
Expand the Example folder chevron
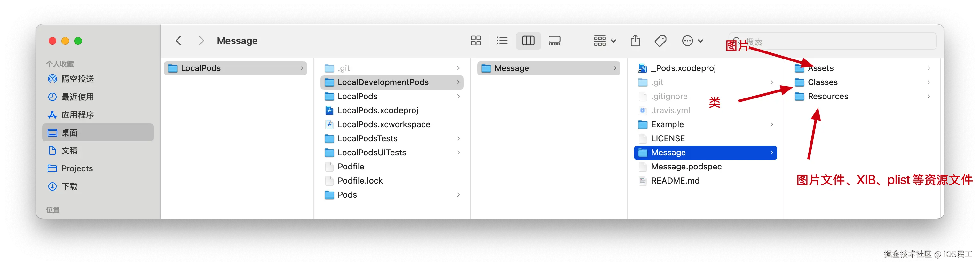772,124
